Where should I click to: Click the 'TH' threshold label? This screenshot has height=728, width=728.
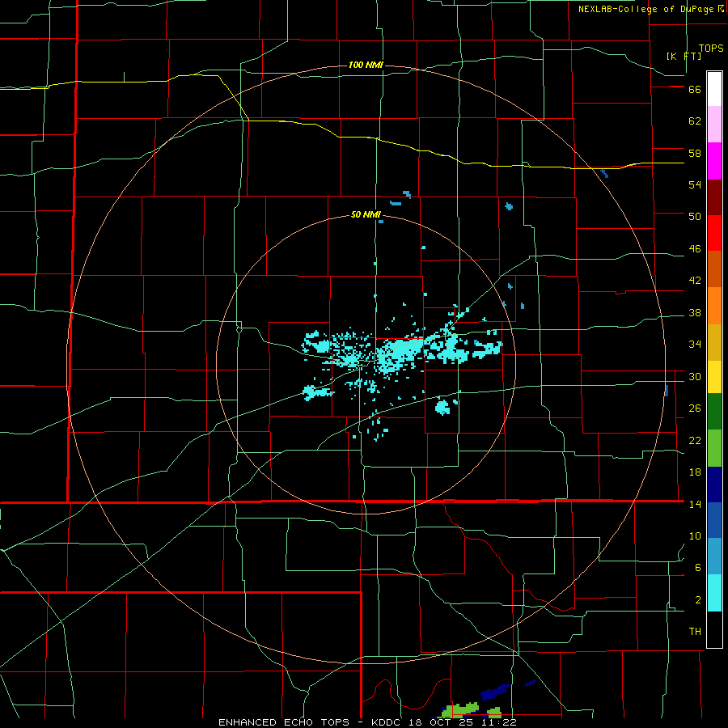tap(695, 632)
